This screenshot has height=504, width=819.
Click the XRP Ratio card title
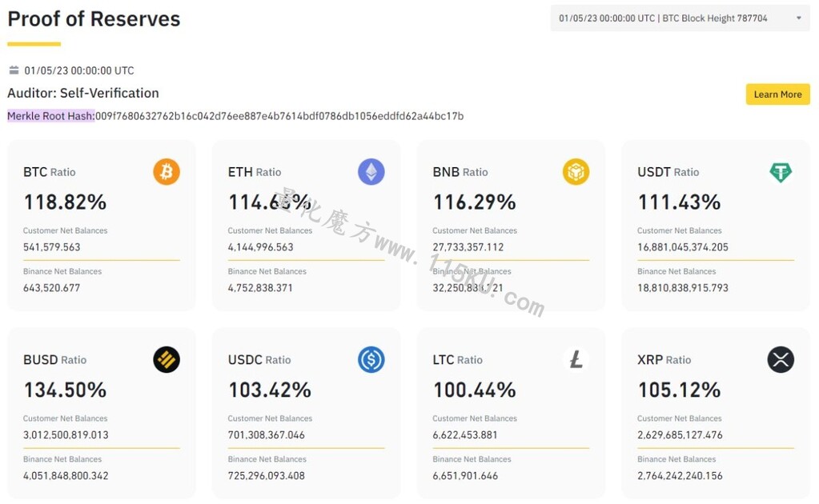(x=664, y=360)
